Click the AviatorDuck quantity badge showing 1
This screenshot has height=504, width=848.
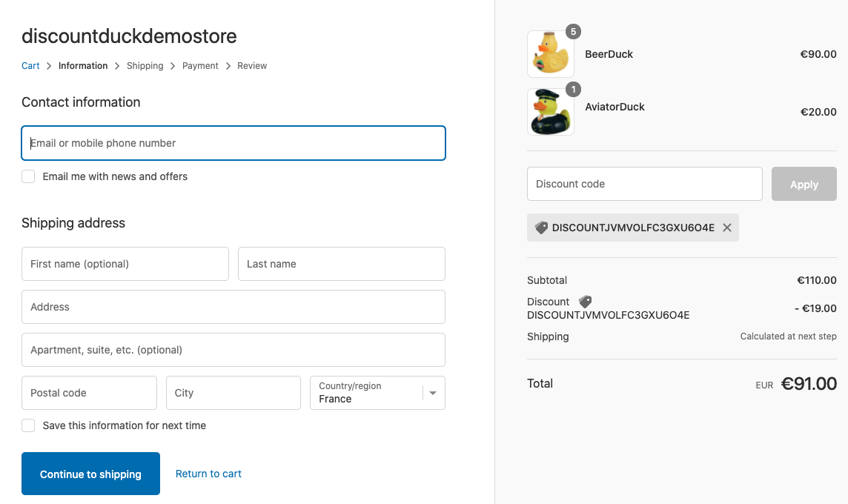[x=573, y=90]
